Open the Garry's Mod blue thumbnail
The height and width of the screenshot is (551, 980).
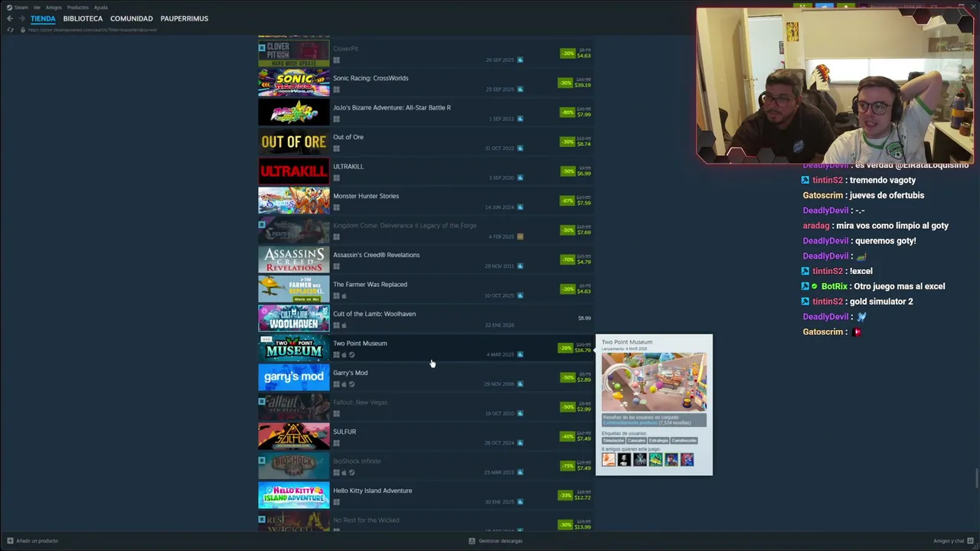[x=294, y=377]
